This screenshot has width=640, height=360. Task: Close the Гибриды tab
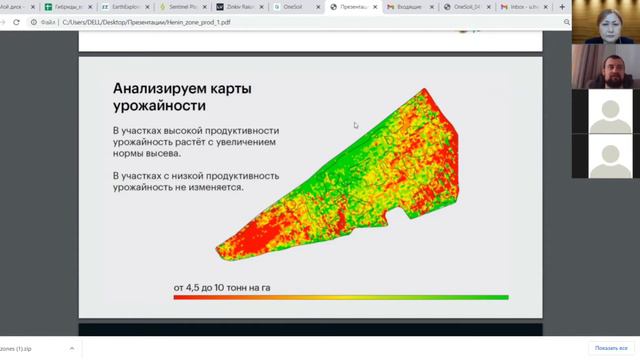tap(90, 7)
